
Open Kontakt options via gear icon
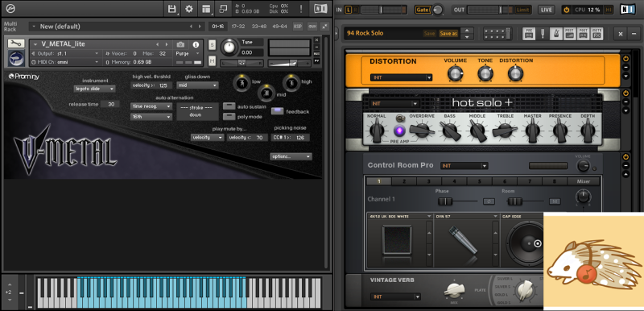point(189,9)
